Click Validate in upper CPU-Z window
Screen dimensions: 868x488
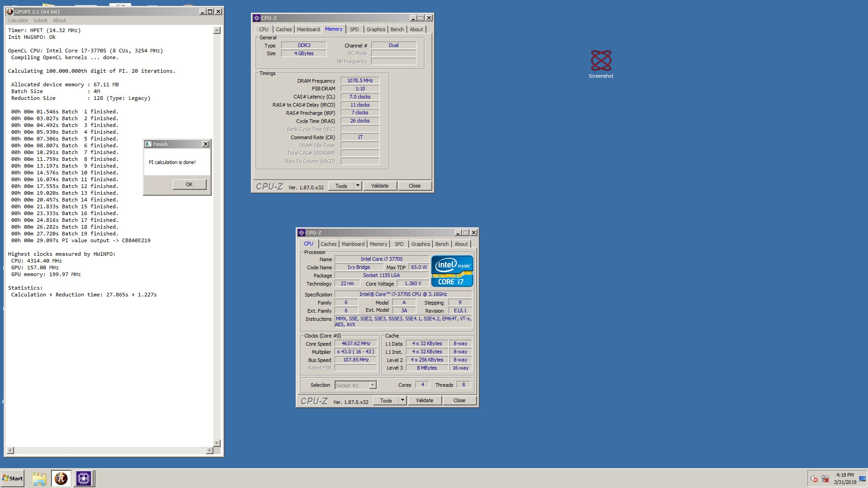[x=380, y=186]
